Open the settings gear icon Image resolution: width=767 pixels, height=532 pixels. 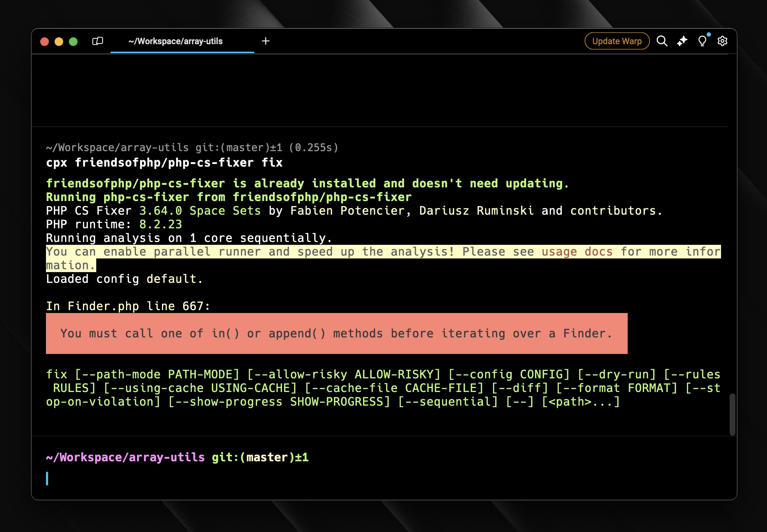pyautogui.click(x=722, y=41)
